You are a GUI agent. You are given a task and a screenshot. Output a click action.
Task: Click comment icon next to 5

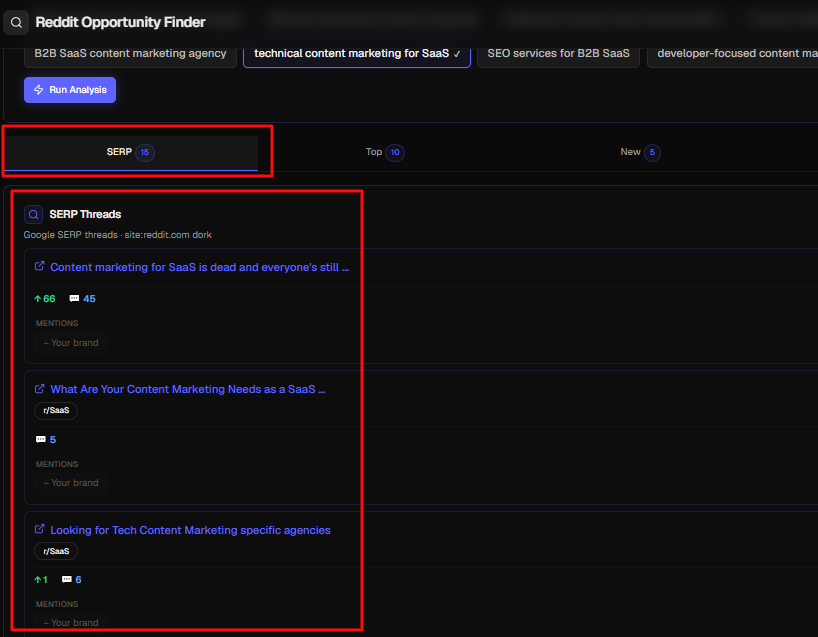(x=41, y=439)
